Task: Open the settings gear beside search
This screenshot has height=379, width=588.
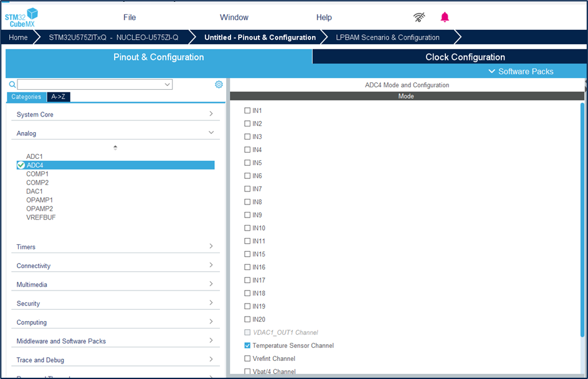Action: 219,84
